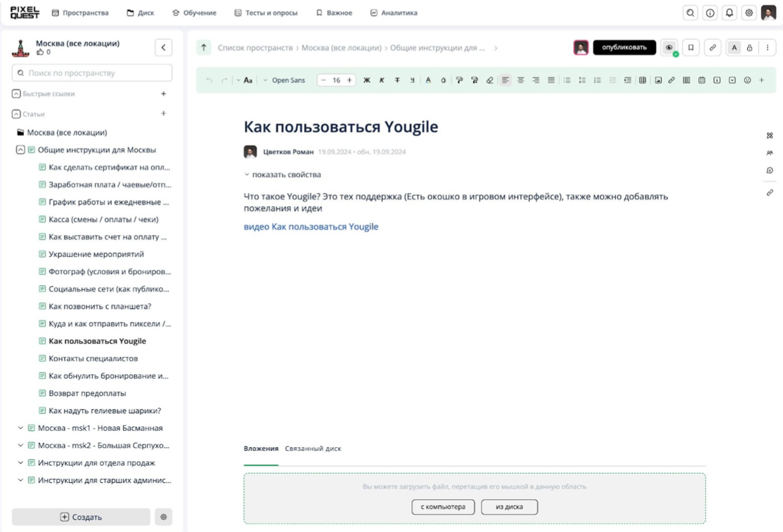The width and height of the screenshot is (783, 532).
Task: Open the info icon in the top bar
Action: (709, 13)
